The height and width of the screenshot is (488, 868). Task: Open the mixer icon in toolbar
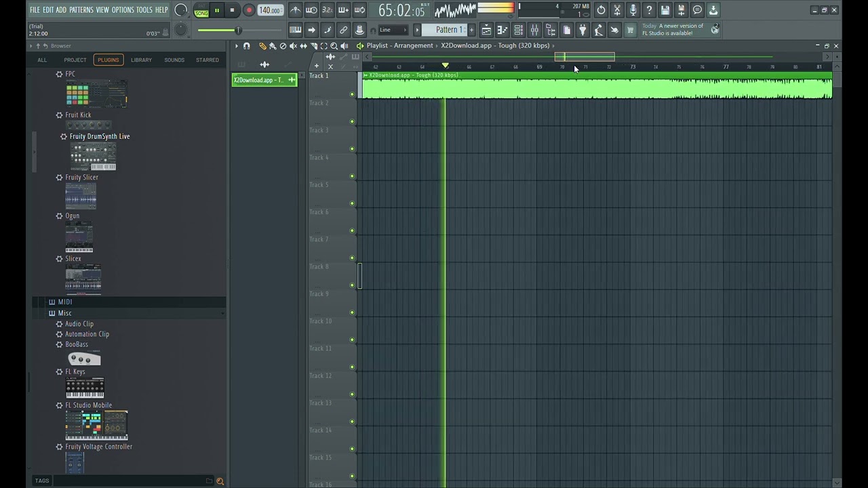click(534, 30)
